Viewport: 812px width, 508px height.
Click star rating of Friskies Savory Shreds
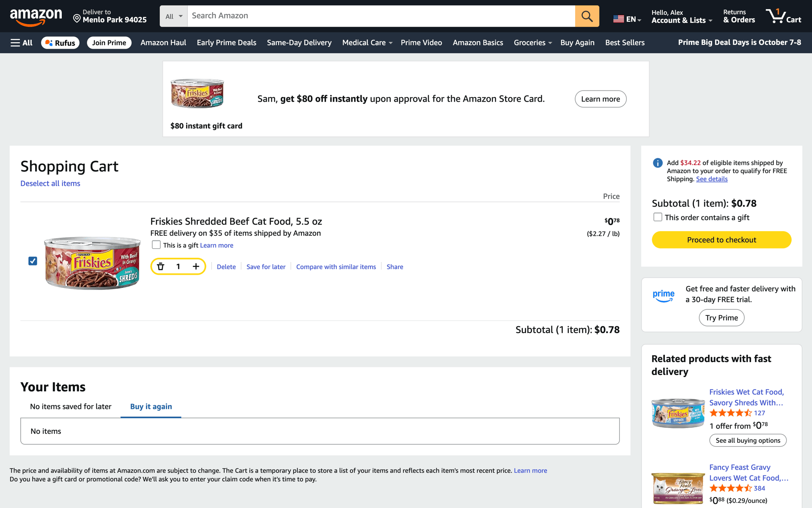pyautogui.click(x=730, y=413)
